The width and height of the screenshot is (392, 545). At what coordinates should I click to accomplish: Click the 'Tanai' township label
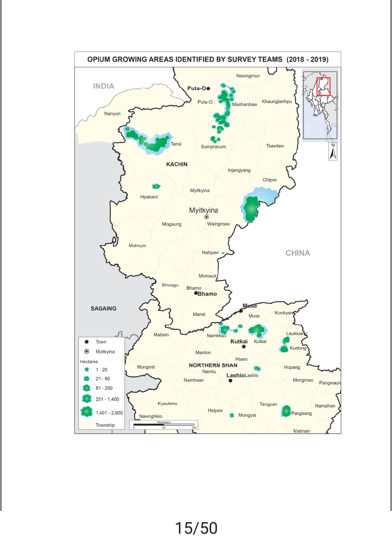pyautogui.click(x=176, y=144)
